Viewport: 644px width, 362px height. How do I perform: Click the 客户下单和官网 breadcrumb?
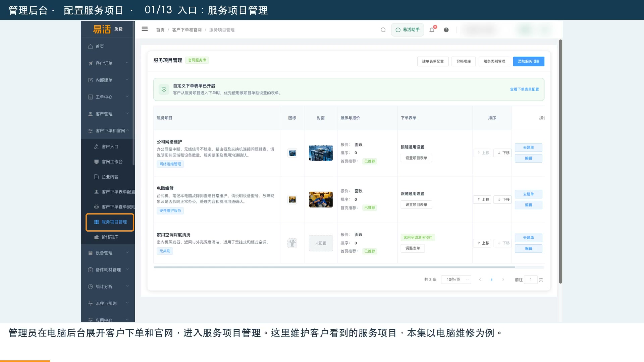click(x=187, y=30)
